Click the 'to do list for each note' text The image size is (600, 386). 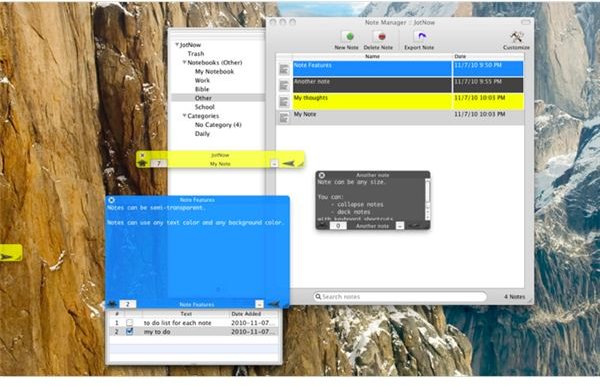178,323
